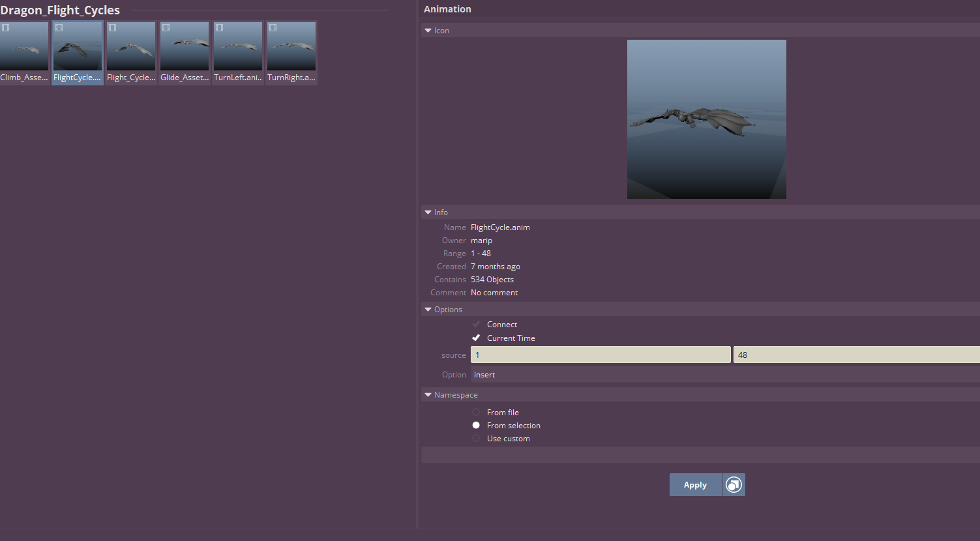Screen dimensions: 980x541
Task: Click the name value FlightCycle.anim
Action: point(500,227)
